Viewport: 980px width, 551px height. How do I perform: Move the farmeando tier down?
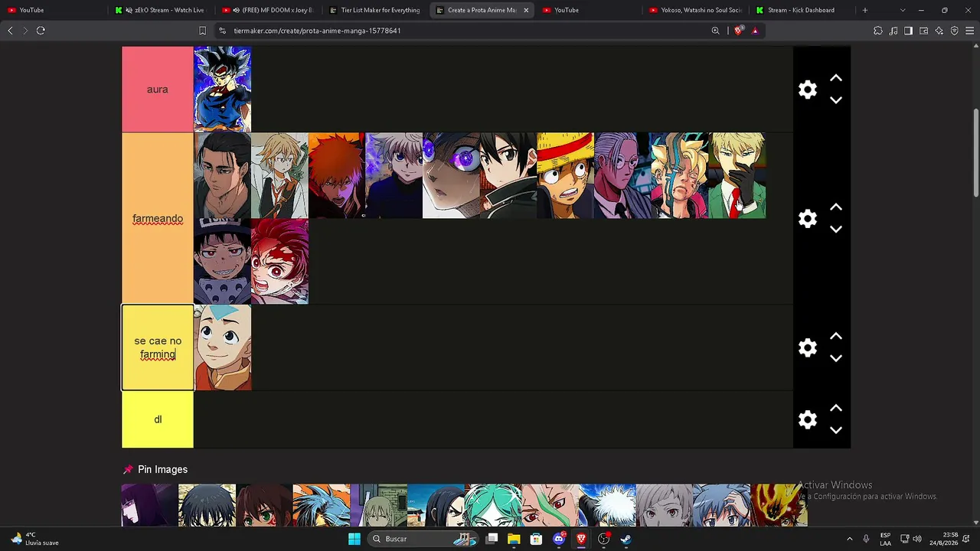pos(836,230)
